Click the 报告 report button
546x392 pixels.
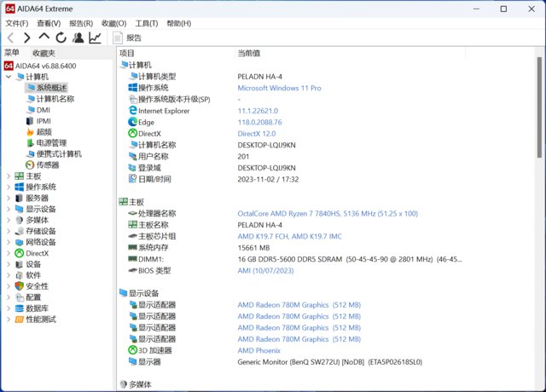point(127,37)
